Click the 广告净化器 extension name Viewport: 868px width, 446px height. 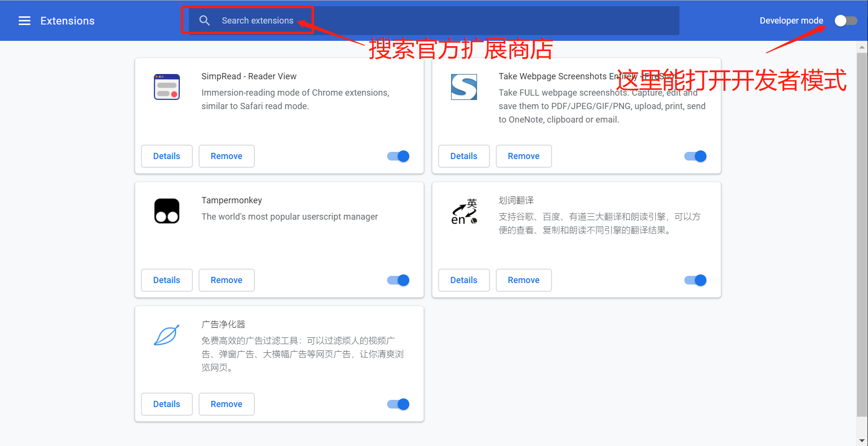pyautogui.click(x=224, y=324)
